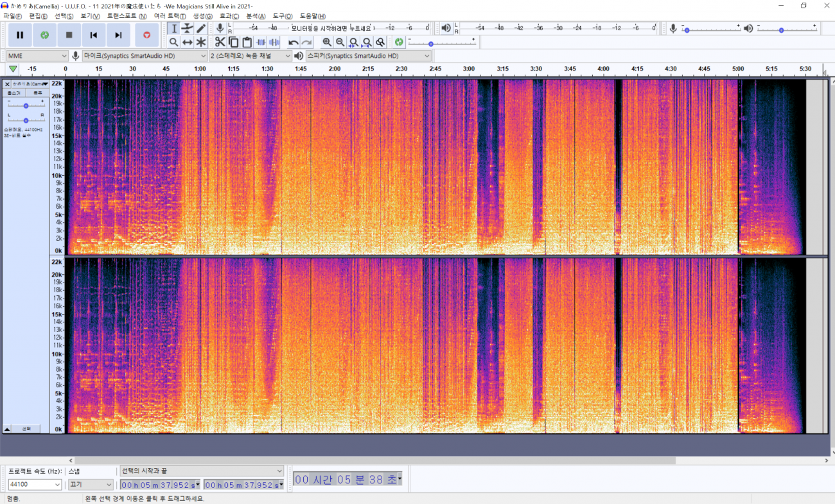Viewport: 835px width, 504px height.
Task: Click the Paste clipboard icon
Action: pos(247,42)
